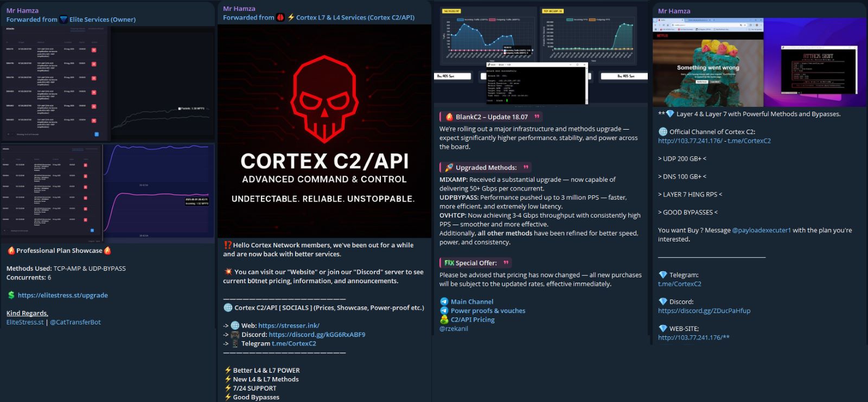Open http://103.77.241.176/** under WEB-SITE:
This screenshot has height=402, width=868.
(x=694, y=337)
